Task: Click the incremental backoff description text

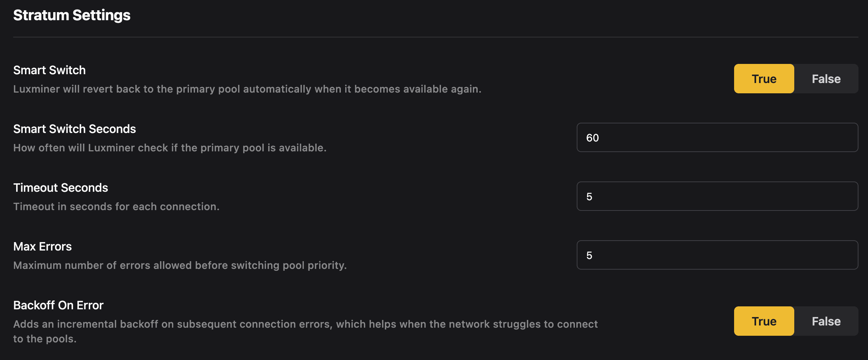Action: [305, 324]
